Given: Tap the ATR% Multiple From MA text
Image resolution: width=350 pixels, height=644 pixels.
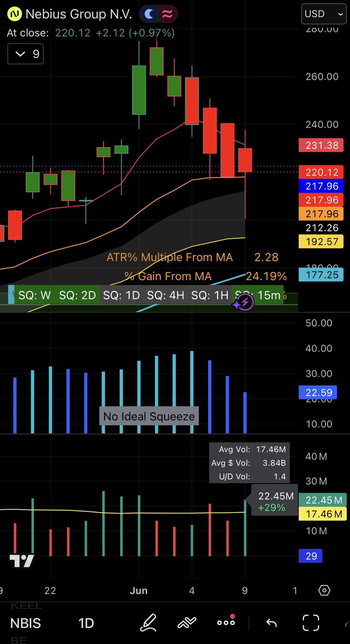Looking at the screenshot, I should click(x=170, y=258).
